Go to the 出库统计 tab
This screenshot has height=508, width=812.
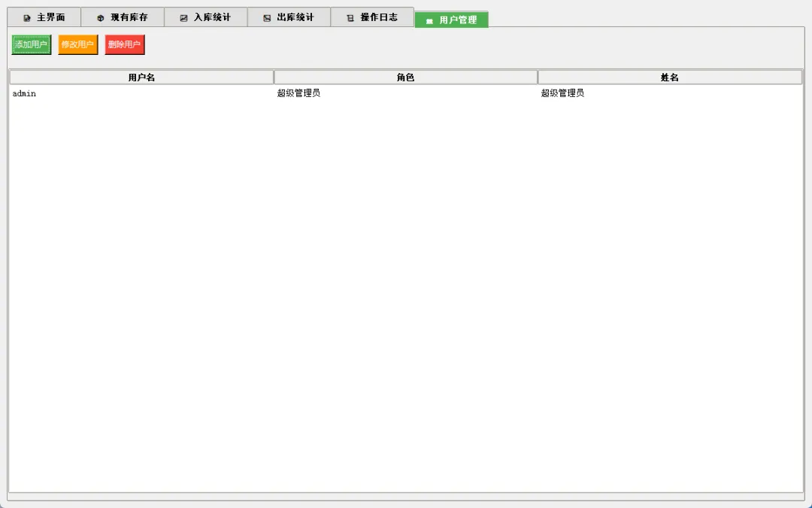289,17
